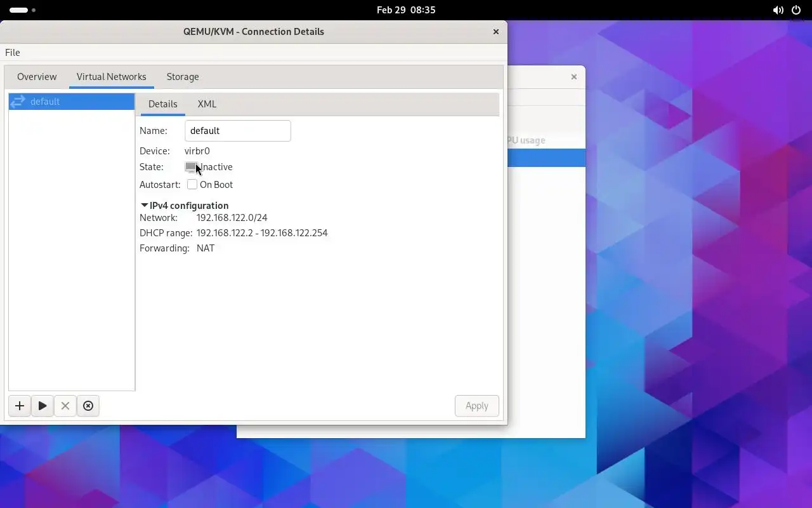Open the File menu

pyautogui.click(x=13, y=53)
